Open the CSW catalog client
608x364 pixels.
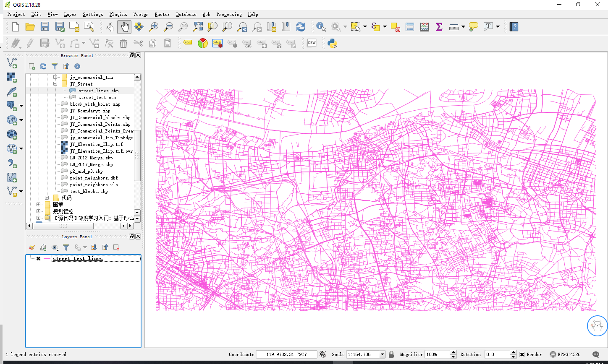311,42
